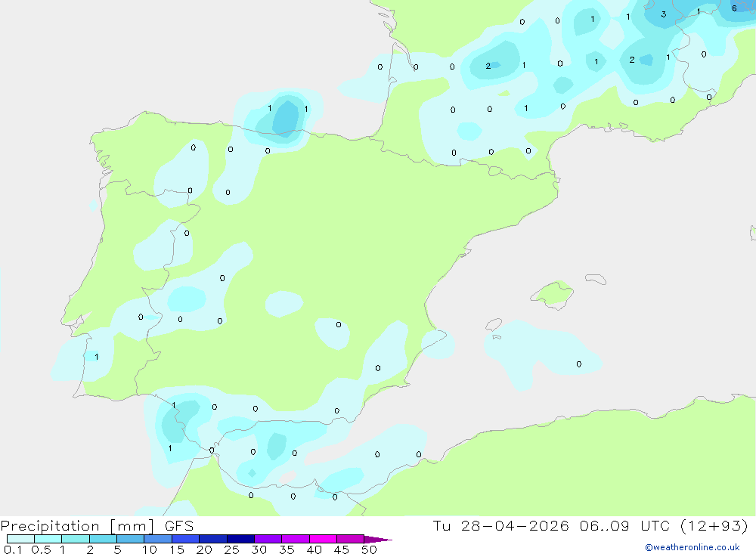This screenshot has height=554, width=756.
Task: Select the 45–50 mm legend swatch
Action: point(351,539)
